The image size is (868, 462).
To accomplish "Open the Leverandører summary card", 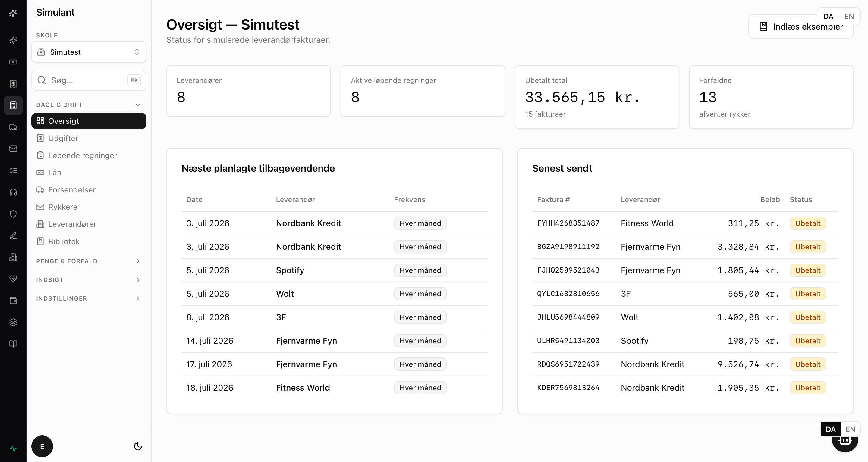I will point(249,91).
